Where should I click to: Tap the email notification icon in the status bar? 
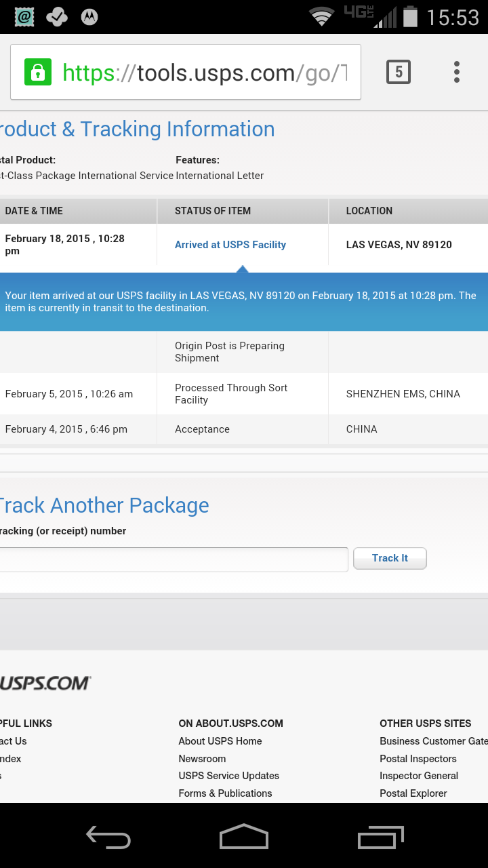(x=24, y=17)
